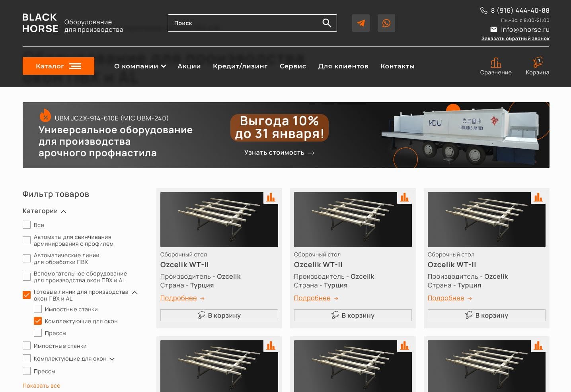Navigate to Контакты

pos(398,66)
